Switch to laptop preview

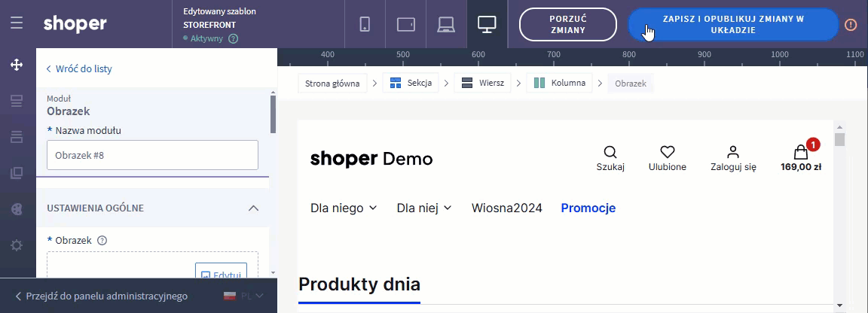click(445, 24)
